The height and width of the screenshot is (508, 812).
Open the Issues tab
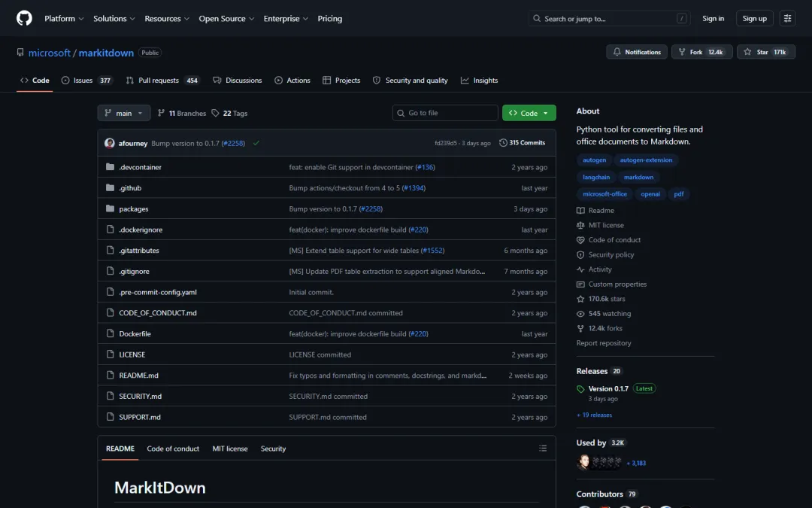[x=87, y=81]
